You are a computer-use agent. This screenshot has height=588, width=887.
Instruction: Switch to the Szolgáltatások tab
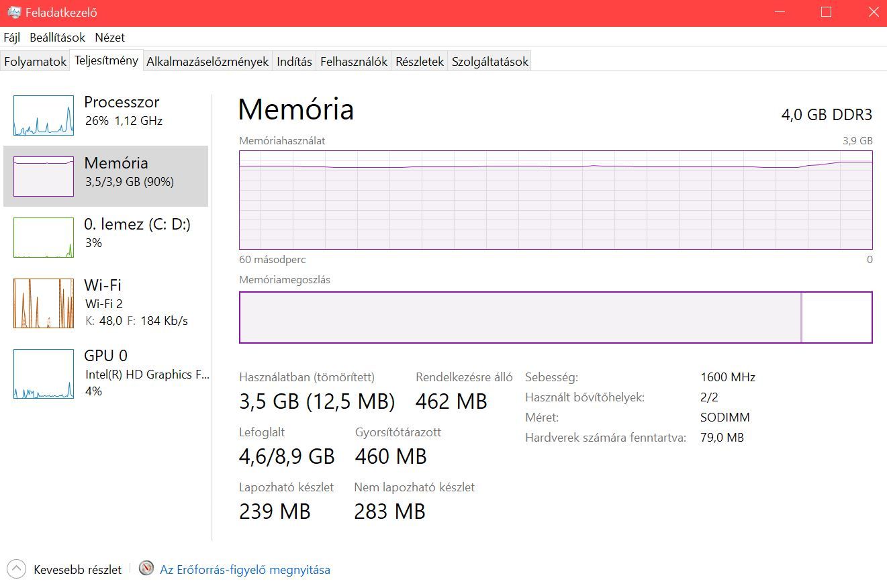pos(490,62)
